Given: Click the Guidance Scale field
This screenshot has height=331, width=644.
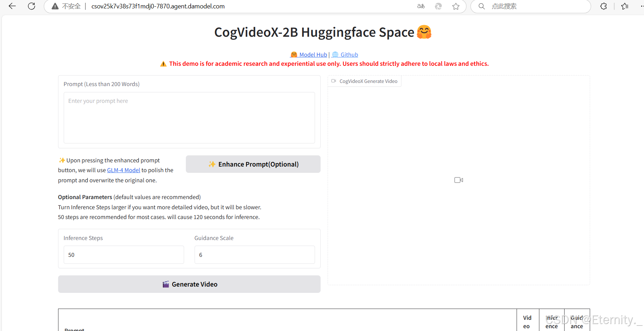Looking at the screenshot, I should pos(255,255).
